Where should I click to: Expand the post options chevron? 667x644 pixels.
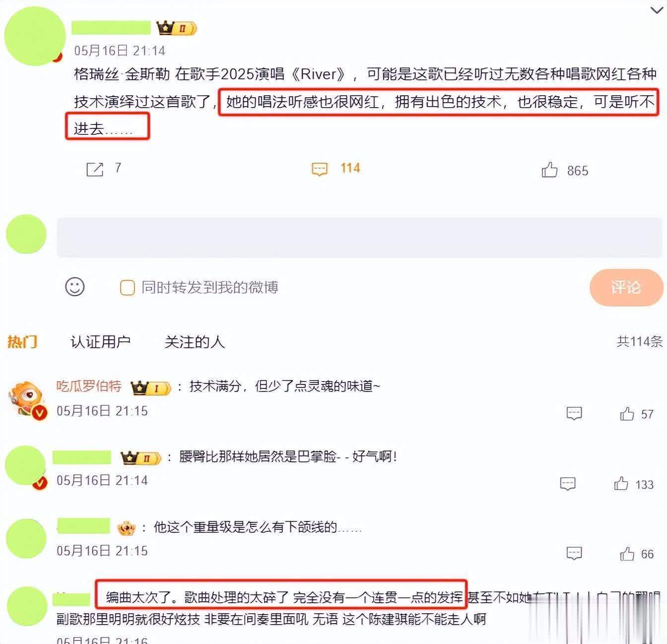pos(657,10)
